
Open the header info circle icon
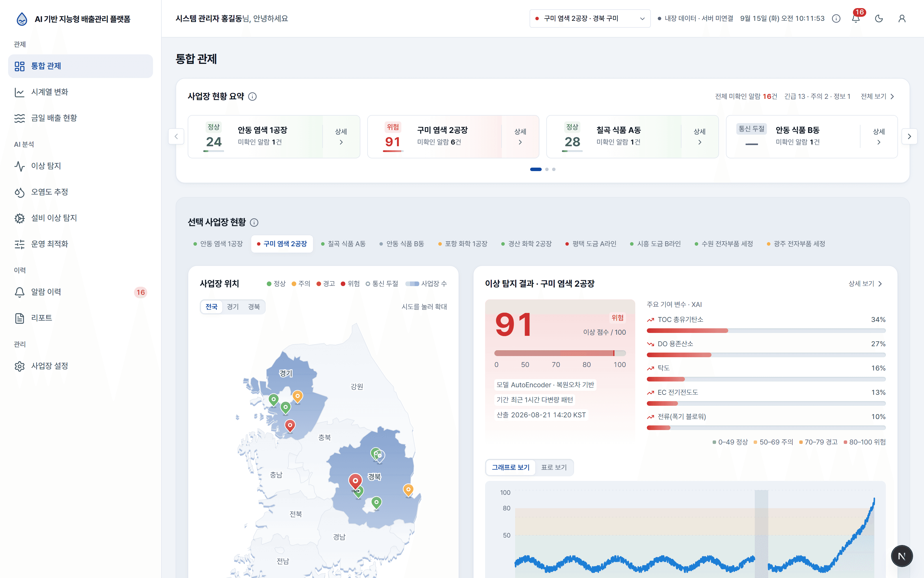(836, 18)
